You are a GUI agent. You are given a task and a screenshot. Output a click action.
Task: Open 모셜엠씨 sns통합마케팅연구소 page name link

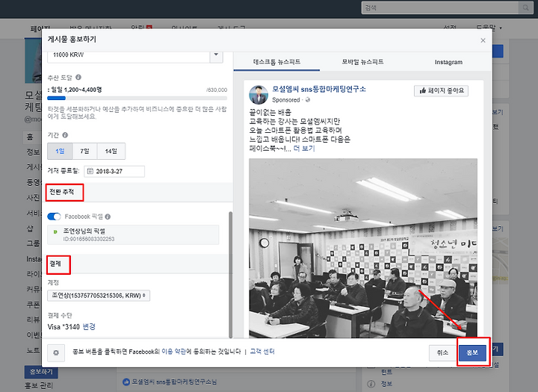click(319, 89)
